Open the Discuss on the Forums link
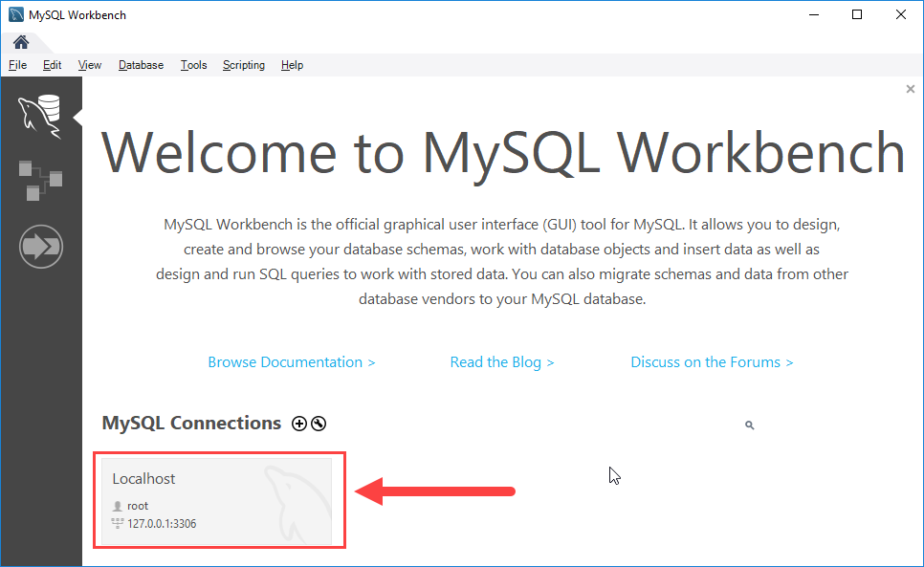This screenshot has height=567, width=924. 712,361
